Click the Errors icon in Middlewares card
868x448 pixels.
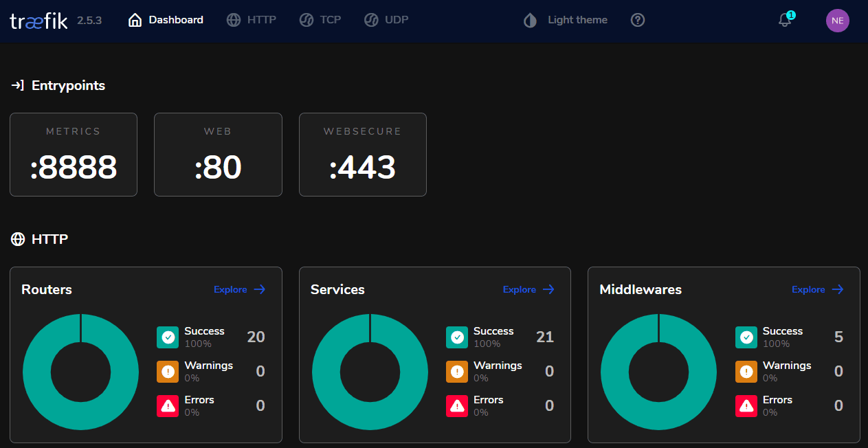click(x=746, y=405)
